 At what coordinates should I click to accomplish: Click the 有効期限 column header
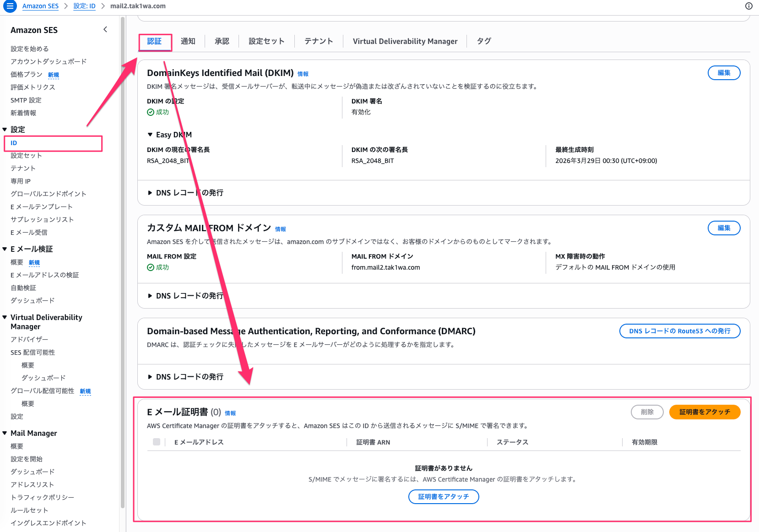click(645, 442)
